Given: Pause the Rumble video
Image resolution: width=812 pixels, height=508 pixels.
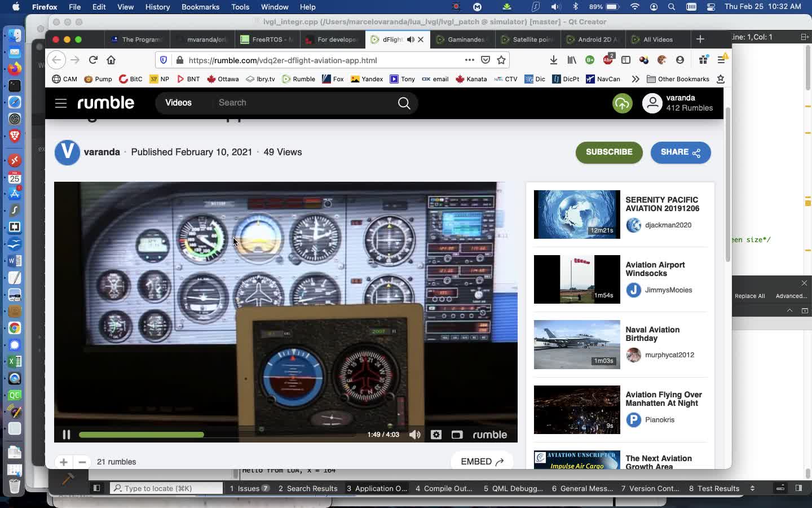Looking at the screenshot, I should click(x=66, y=435).
